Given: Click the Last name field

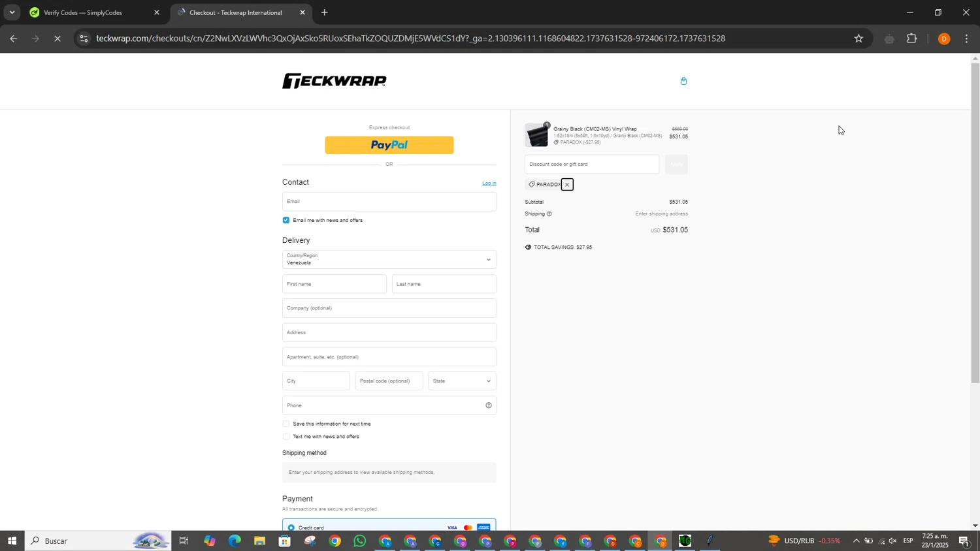Looking at the screenshot, I should [444, 284].
